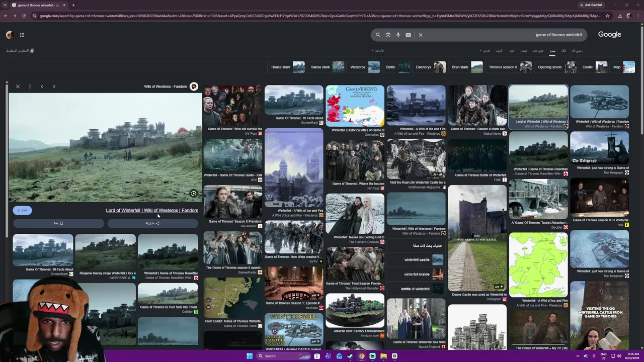Open the Historical Atlas of Game of Thrones map thumbnail
This screenshot has height=362, width=644.
pos(355,106)
